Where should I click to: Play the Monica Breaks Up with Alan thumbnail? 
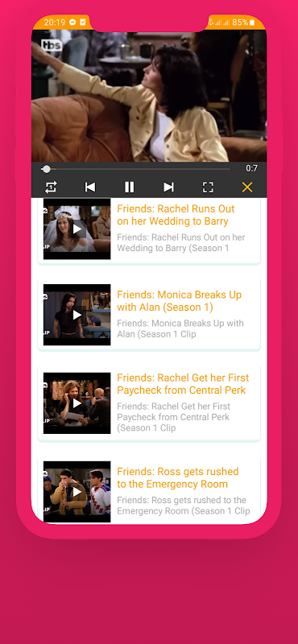(x=77, y=315)
